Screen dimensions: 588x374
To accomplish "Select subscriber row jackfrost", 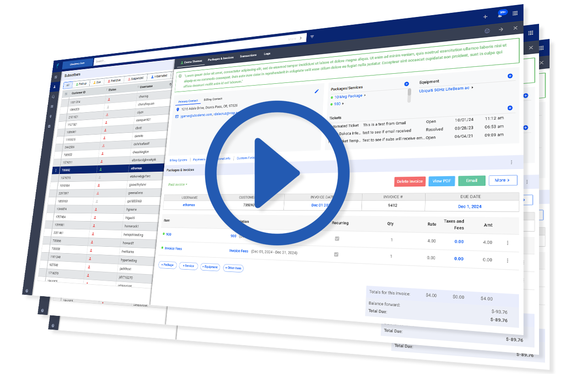I will pyautogui.click(x=97, y=268).
